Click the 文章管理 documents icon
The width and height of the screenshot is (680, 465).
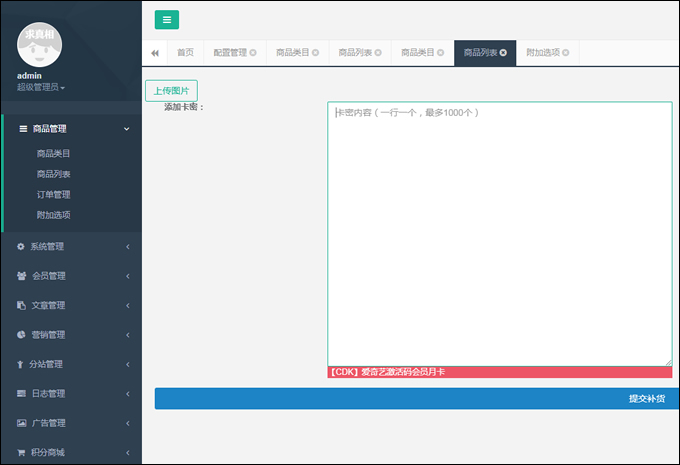click(21, 305)
